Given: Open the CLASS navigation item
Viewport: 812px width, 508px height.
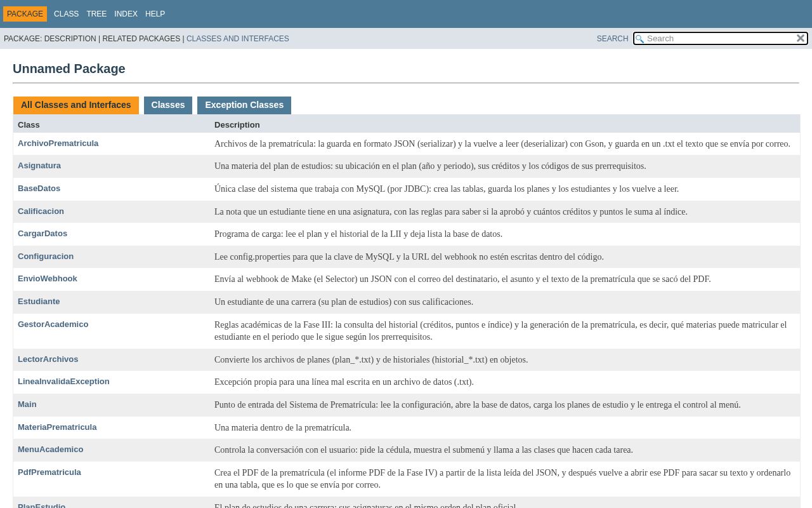Looking at the screenshot, I should (66, 14).
